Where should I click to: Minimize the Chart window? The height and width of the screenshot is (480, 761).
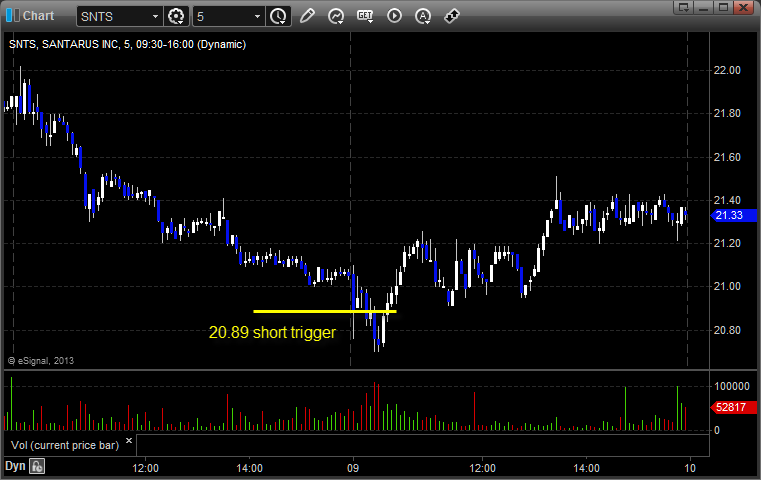(x=704, y=7)
